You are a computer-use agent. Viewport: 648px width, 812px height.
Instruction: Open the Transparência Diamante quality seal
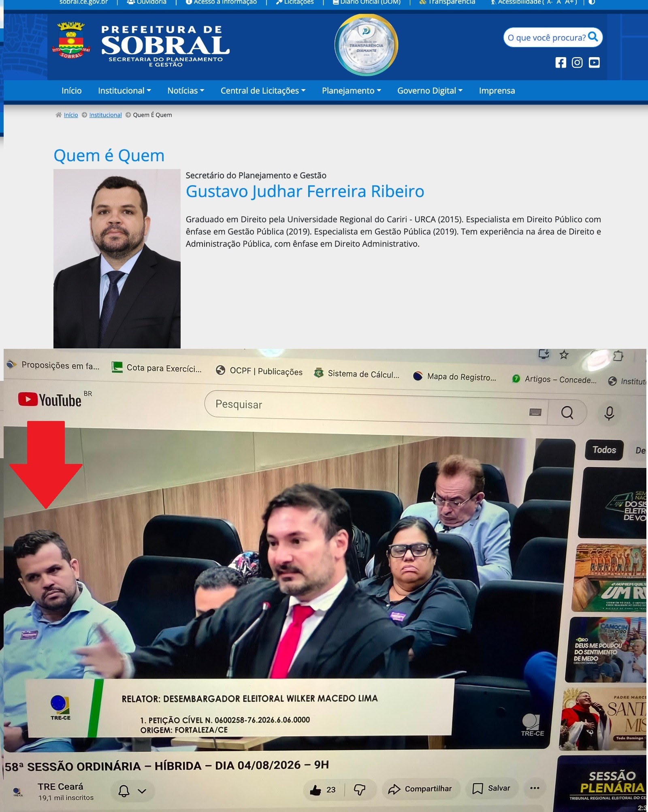366,45
